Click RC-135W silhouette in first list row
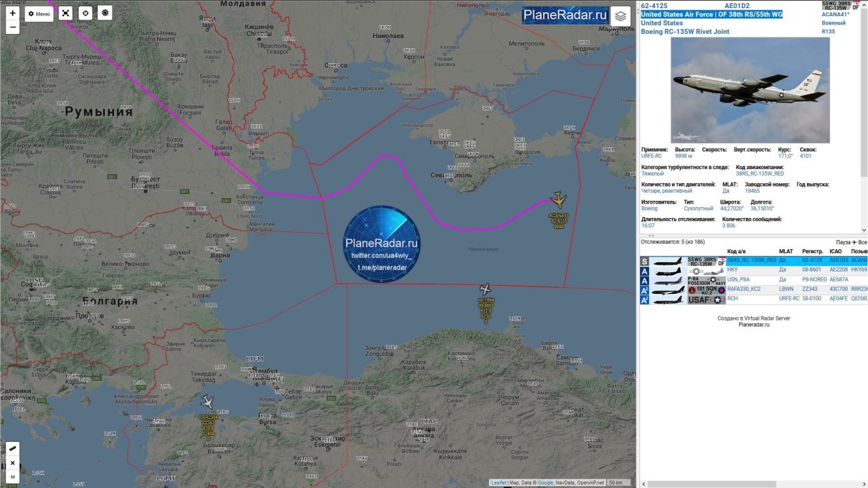This screenshot has height=488, width=868. [668, 261]
